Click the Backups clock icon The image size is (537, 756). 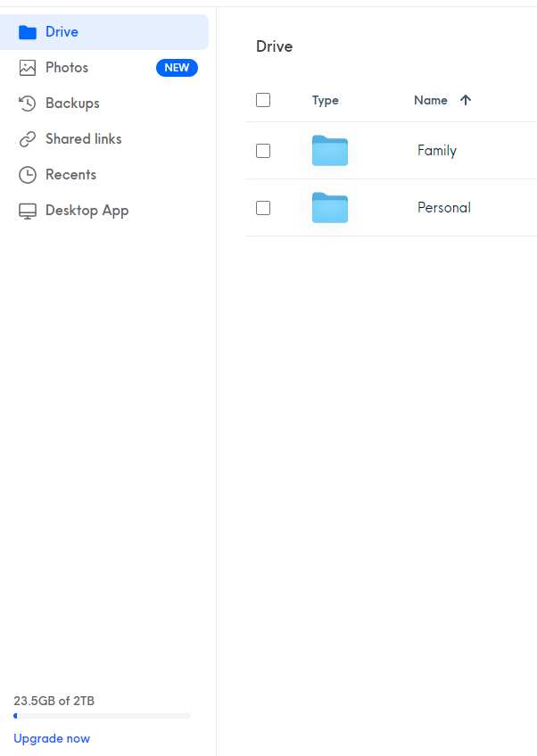pyautogui.click(x=27, y=103)
